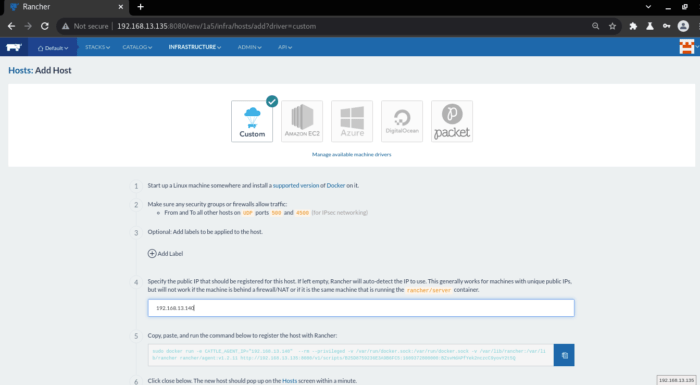Screen dimensions: 700x385
Task: Open the supported version link
Action: tap(296, 185)
